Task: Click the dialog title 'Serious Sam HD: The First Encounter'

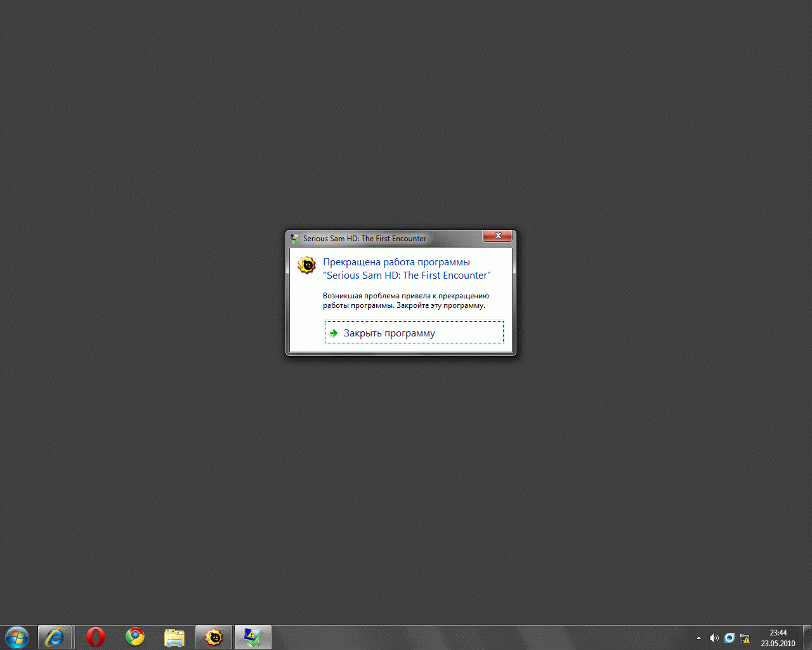Action: coord(365,239)
